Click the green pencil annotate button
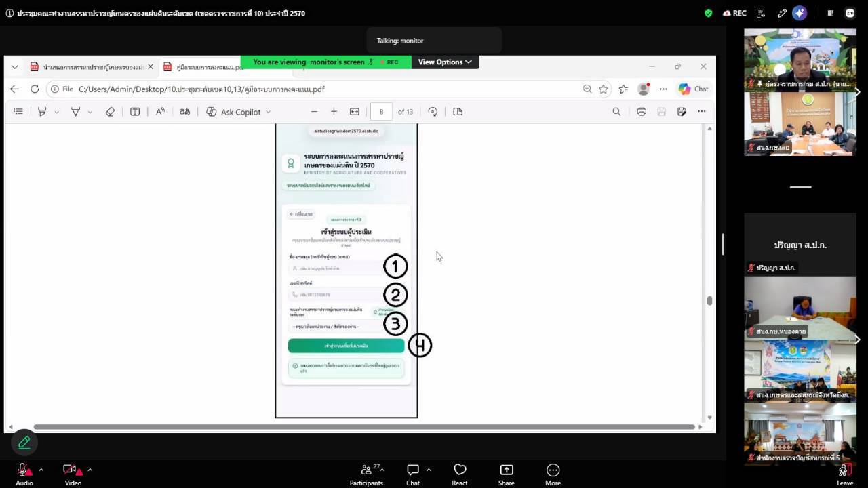 coord(24,443)
